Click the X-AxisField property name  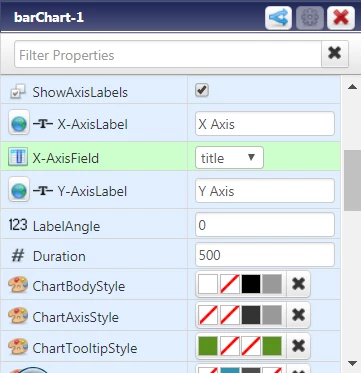coord(66,158)
